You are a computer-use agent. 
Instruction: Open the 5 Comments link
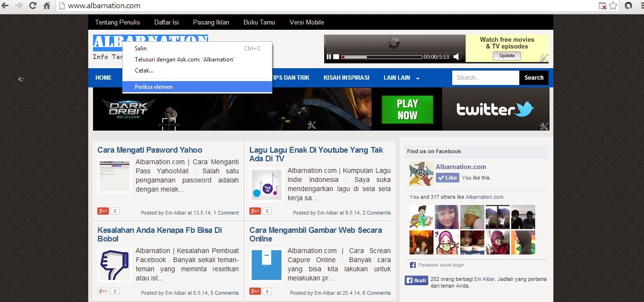[x=224, y=293]
